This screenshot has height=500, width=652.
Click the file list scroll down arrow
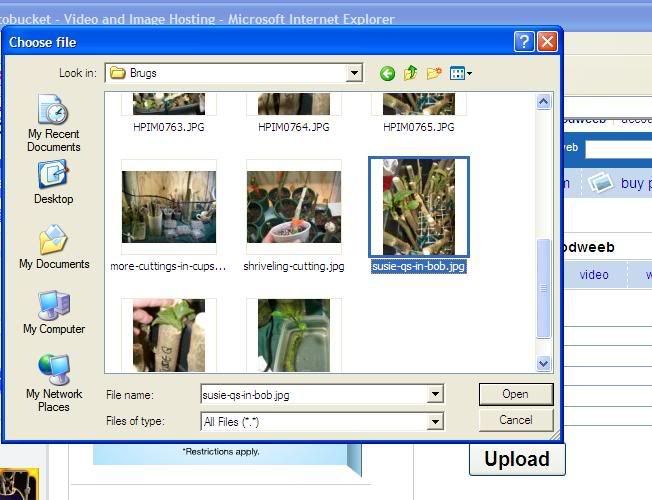coord(543,364)
